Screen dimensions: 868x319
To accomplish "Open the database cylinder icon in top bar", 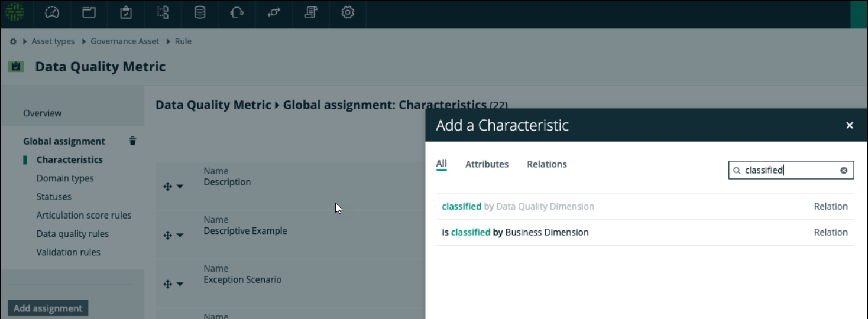I will tap(200, 12).
